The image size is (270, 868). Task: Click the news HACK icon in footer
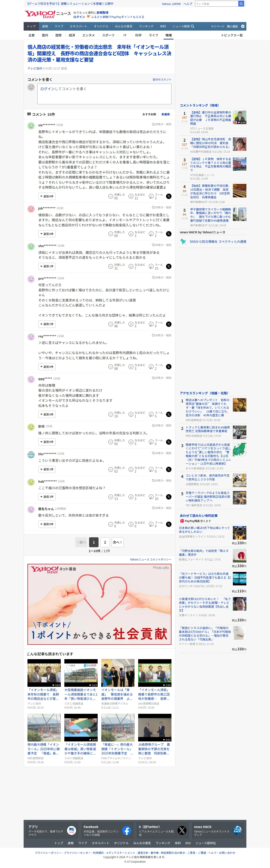click(x=237, y=831)
